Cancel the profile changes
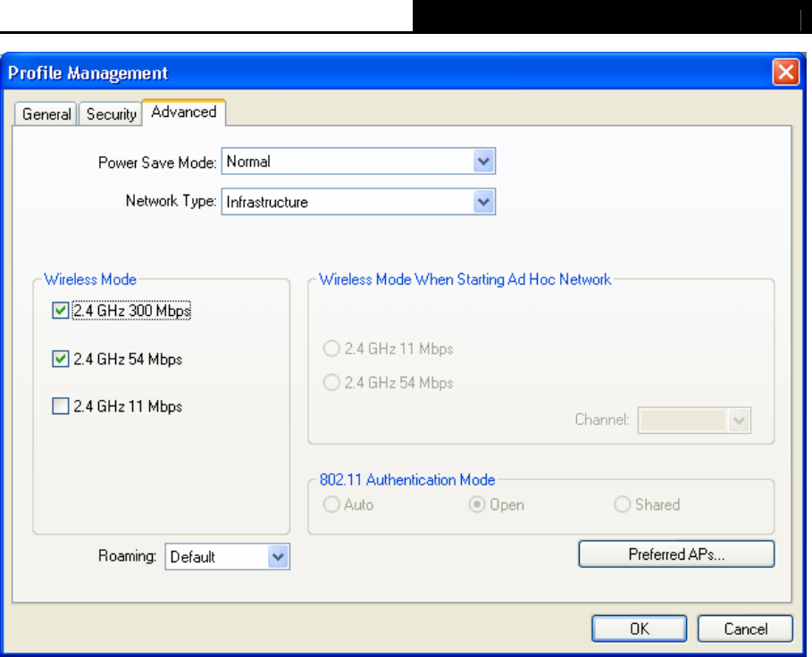 point(745,628)
